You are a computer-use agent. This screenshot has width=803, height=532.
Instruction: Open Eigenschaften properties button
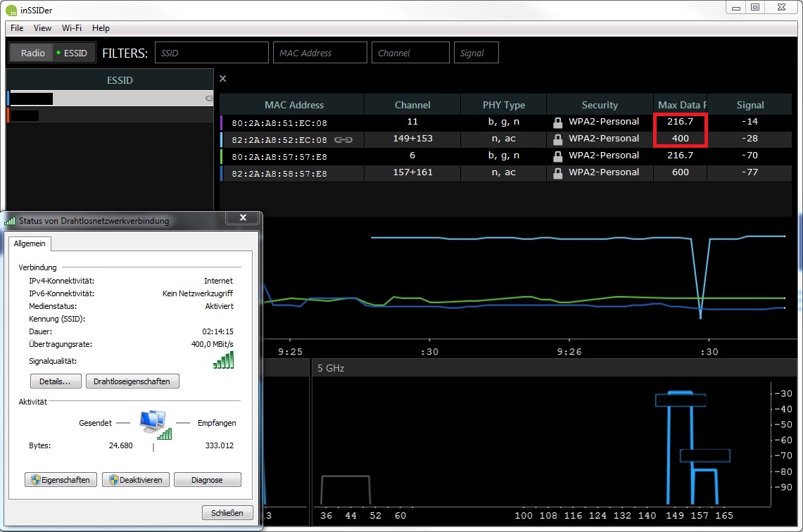coord(61,480)
